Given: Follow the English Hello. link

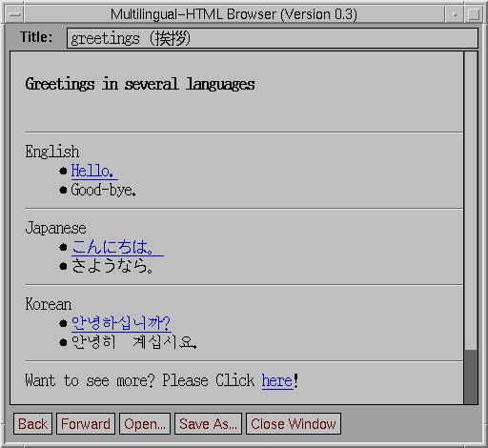Looking at the screenshot, I should click(x=94, y=172).
